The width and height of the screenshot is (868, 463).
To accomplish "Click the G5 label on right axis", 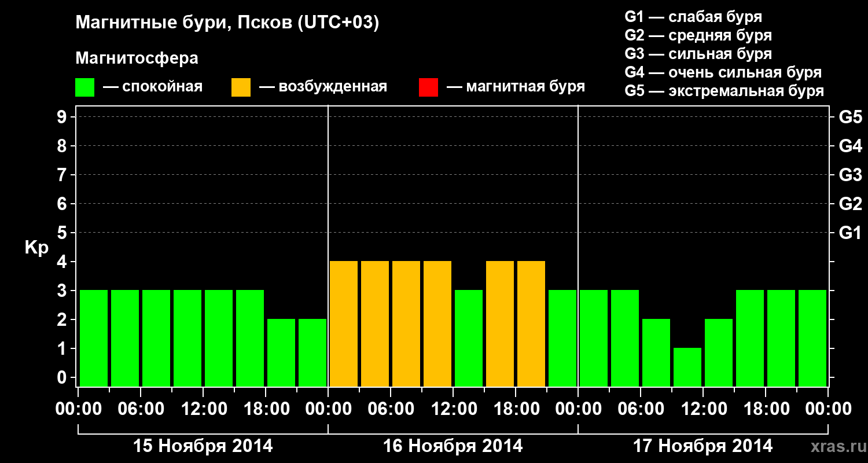I will (x=850, y=117).
